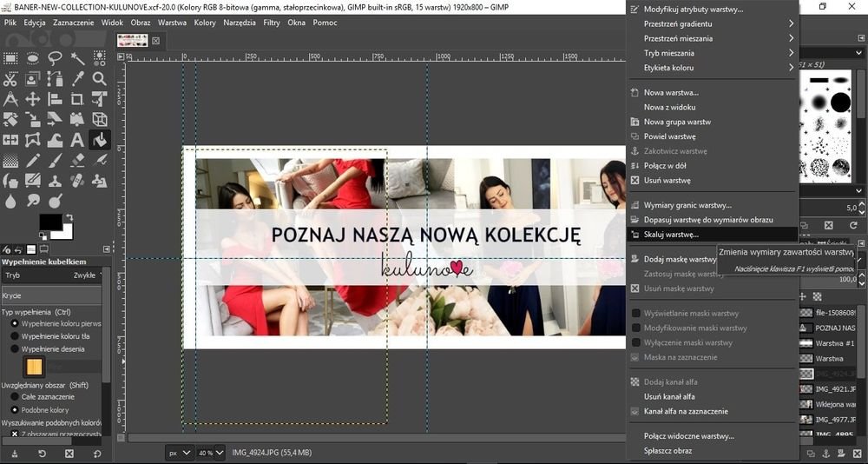Expand 'Przestrzeń gradientu' submenu
Screen dimensions: 868x464
[712, 23]
